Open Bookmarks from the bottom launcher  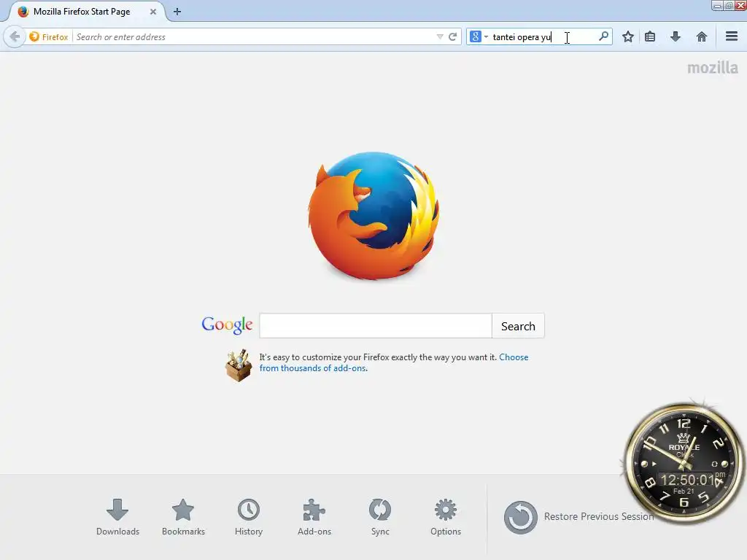183,517
